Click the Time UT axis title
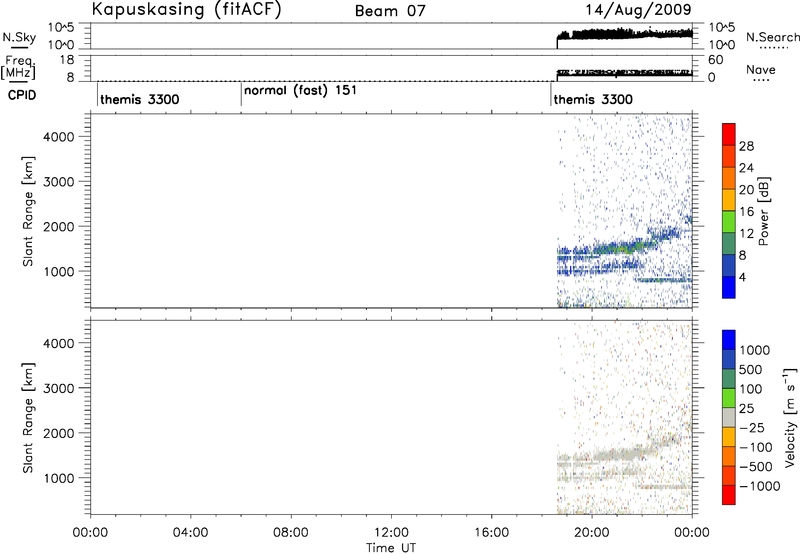Viewport: 800px width, 554px height. coord(391,548)
